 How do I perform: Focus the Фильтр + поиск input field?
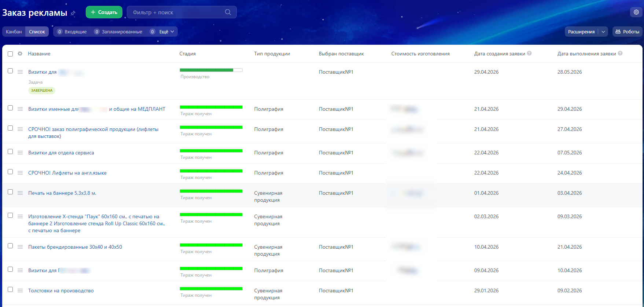pyautogui.click(x=178, y=12)
